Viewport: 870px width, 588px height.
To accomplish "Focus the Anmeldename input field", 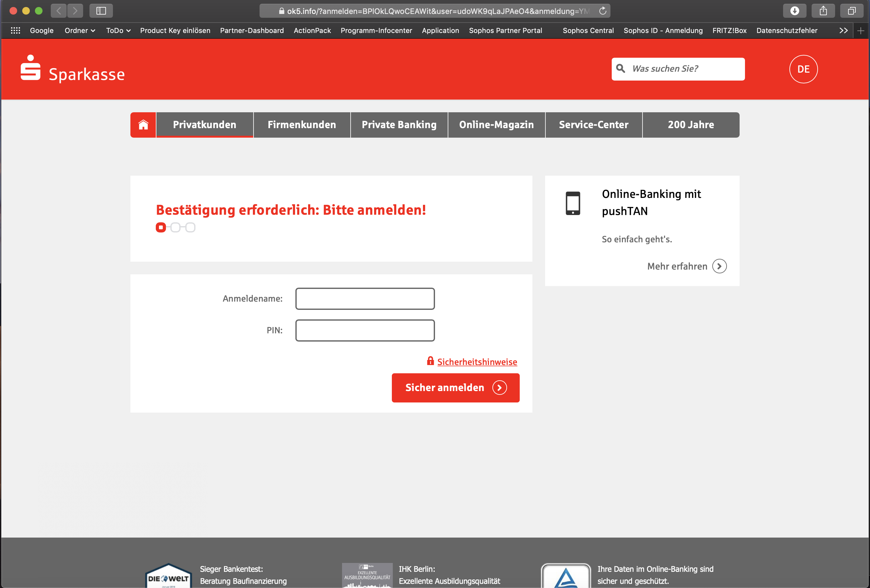I will 365,299.
